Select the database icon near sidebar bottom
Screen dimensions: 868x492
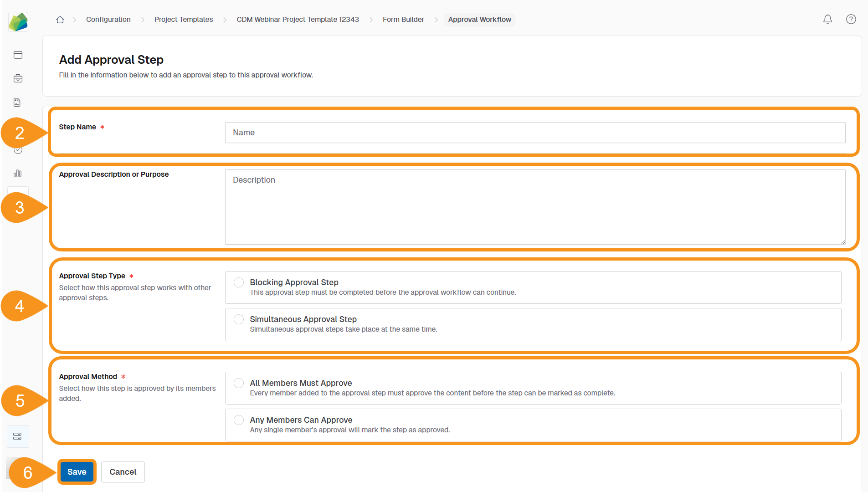(18, 436)
